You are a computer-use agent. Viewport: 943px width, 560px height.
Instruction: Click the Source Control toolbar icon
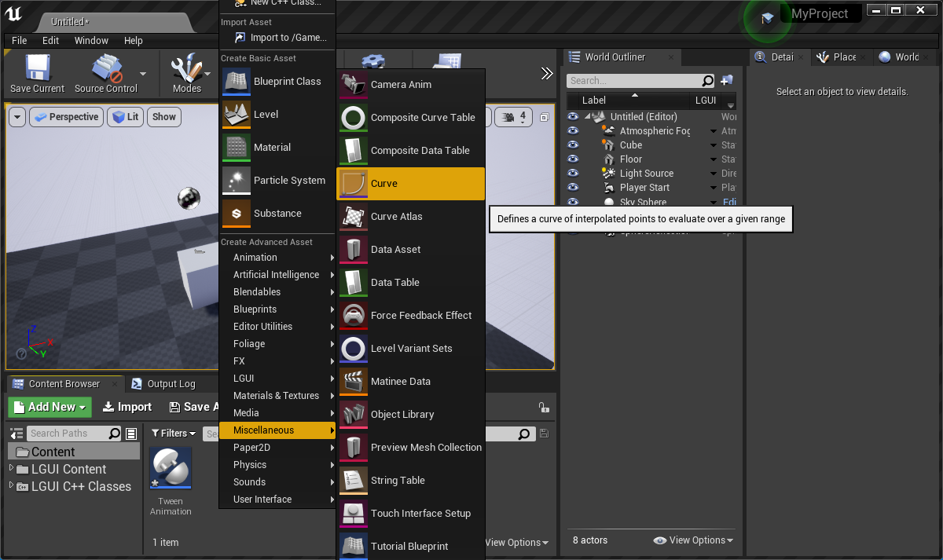(105, 69)
